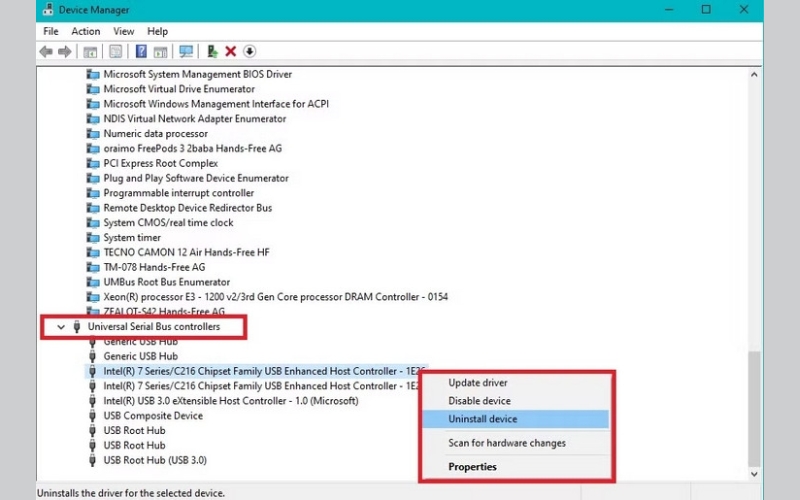Image resolution: width=800 pixels, height=500 pixels.
Task: Choose Uninstall device from context menu
Action: click(515, 419)
